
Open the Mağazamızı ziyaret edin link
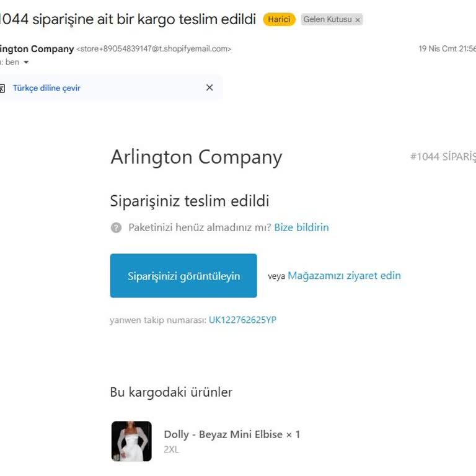[344, 276]
